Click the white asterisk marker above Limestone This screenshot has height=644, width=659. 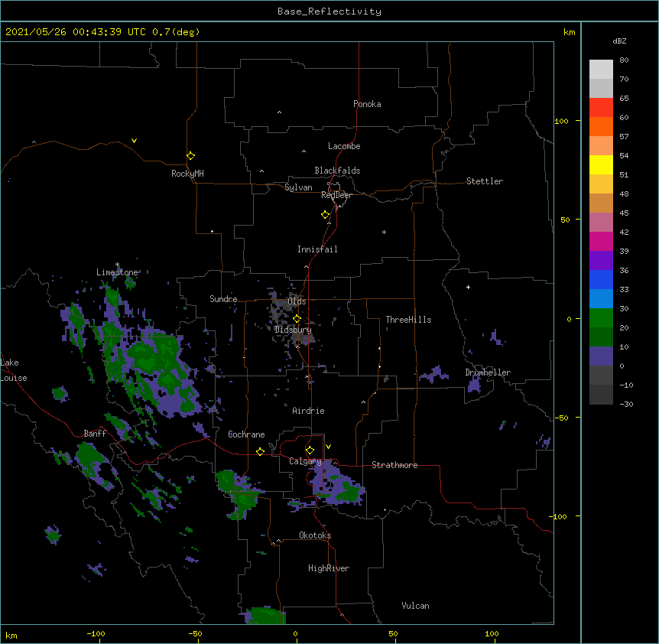point(117,265)
